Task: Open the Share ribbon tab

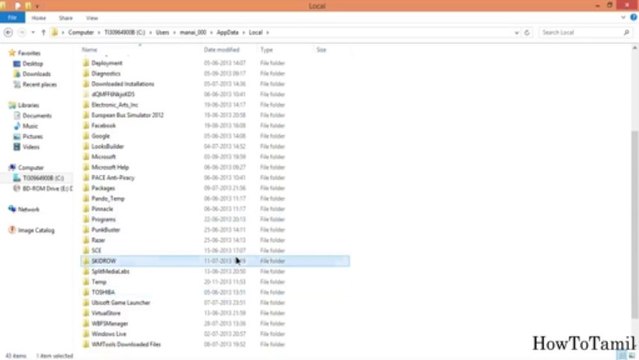Action: pyautogui.click(x=66, y=18)
